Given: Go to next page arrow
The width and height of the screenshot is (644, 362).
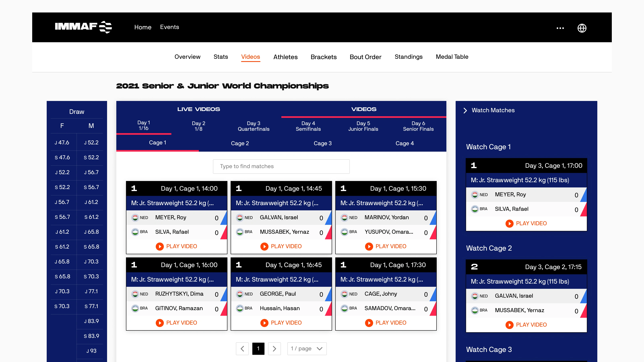Looking at the screenshot, I should [274, 349].
